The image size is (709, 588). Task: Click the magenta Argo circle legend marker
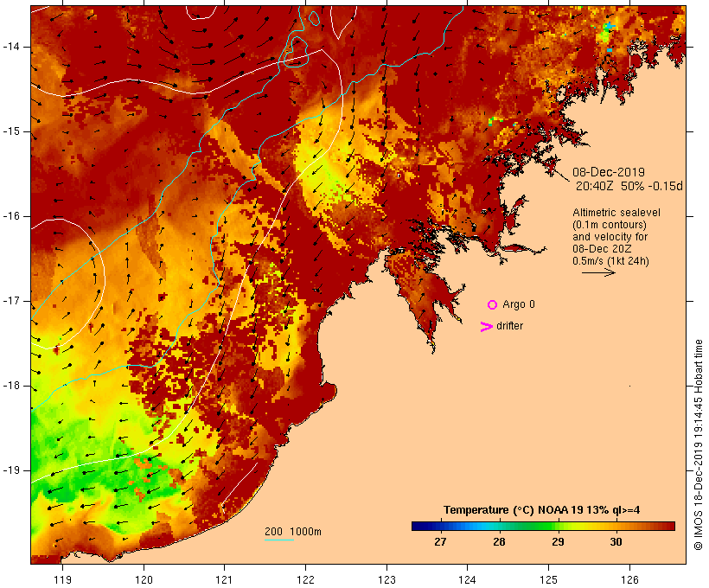[493, 305]
